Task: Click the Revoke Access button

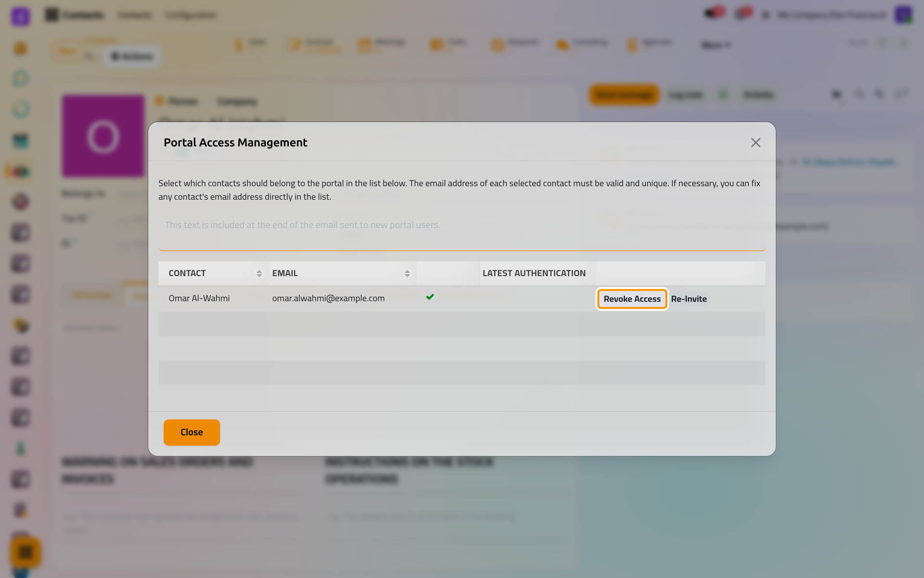Action: pyautogui.click(x=632, y=299)
